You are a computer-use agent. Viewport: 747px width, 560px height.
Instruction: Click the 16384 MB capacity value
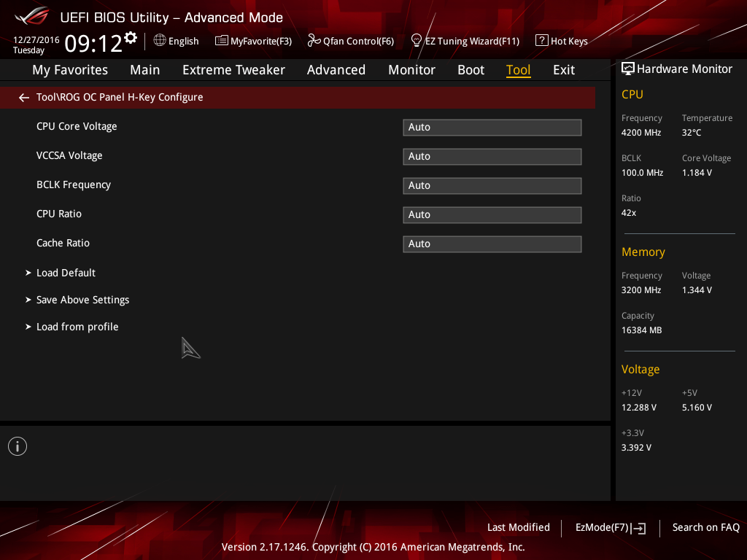642,330
